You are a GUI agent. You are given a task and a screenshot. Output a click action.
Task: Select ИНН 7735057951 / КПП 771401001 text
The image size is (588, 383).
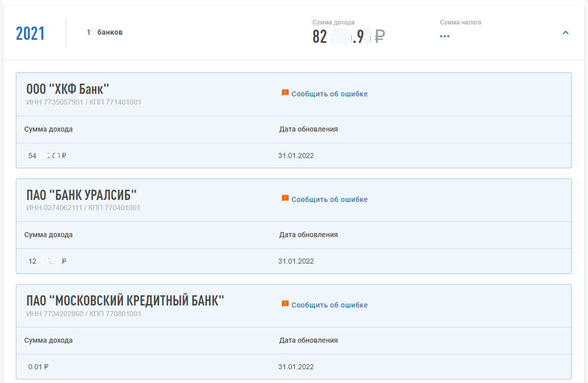point(84,102)
